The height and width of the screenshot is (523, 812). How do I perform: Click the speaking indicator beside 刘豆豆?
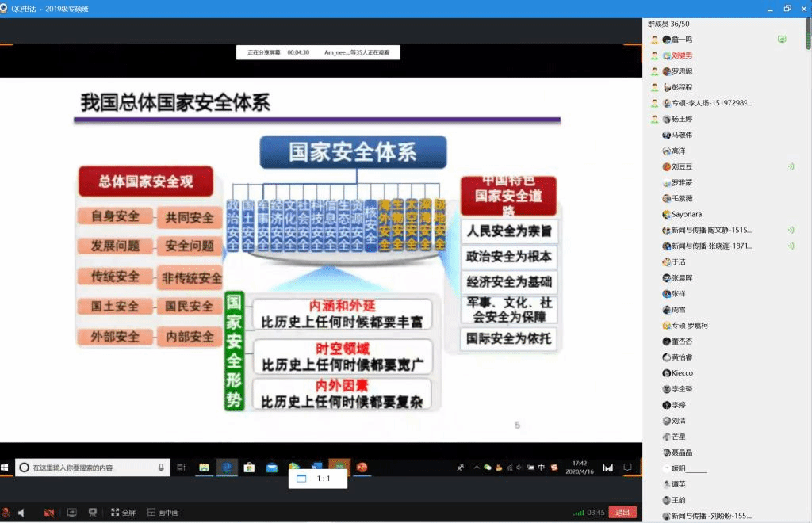click(x=791, y=166)
